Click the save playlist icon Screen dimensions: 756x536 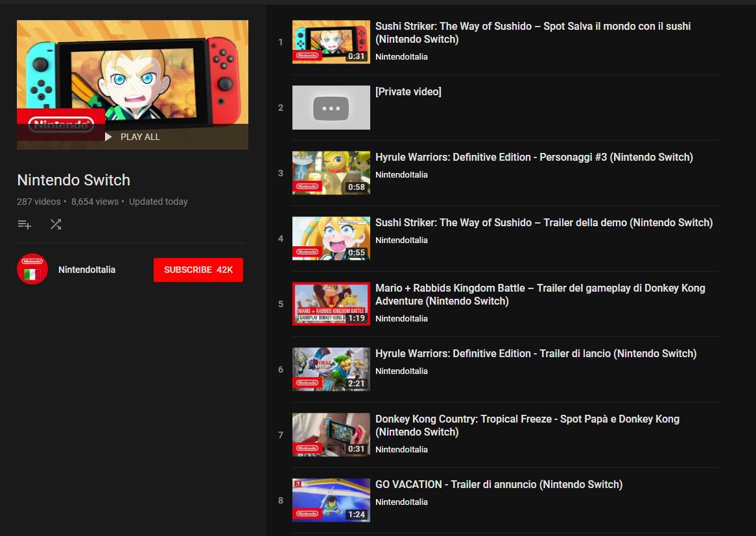click(x=24, y=224)
